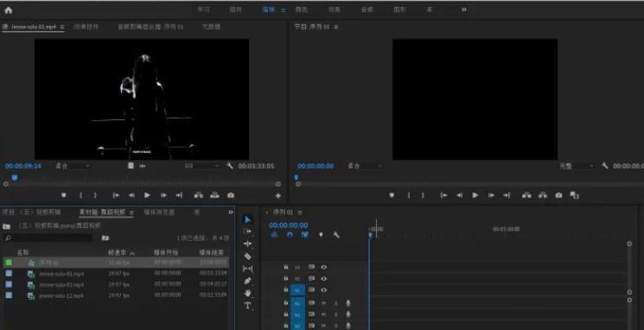This screenshot has width=644, height=330.
Task: Open Source panel menu beside jennie-solo-01.mp4
Action: pos(62,27)
